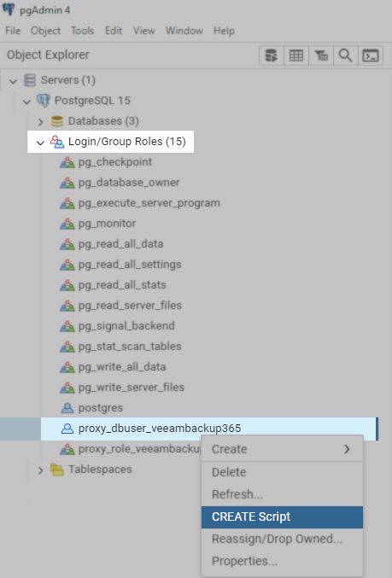The image size is (392, 578).
Task: Select the pg_signal_backend role
Action: point(126,326)
